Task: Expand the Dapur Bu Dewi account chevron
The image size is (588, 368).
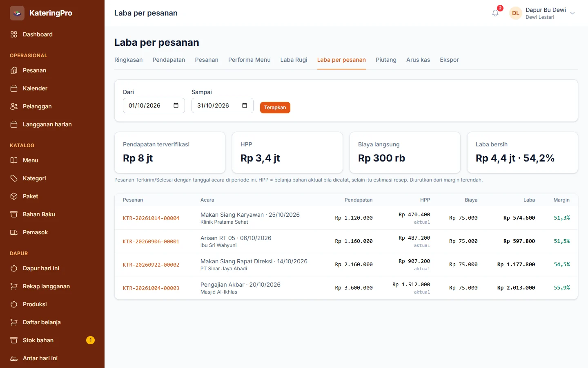Action: [572, 13]
